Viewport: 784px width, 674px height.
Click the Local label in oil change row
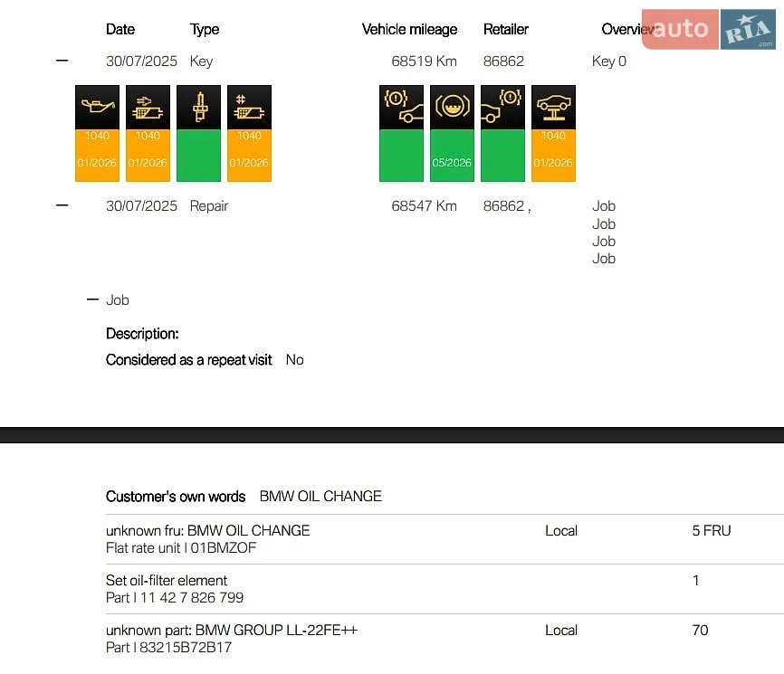coord(561,531)
